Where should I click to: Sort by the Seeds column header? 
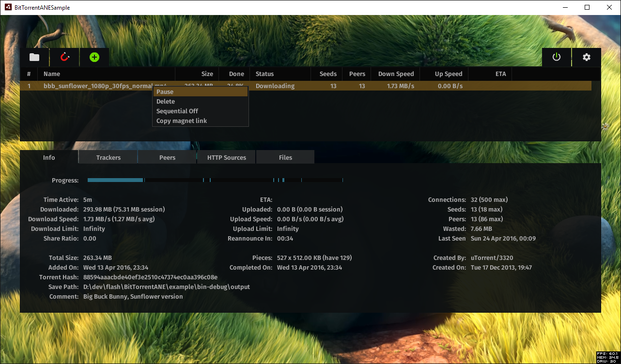(x=326, y=74)
